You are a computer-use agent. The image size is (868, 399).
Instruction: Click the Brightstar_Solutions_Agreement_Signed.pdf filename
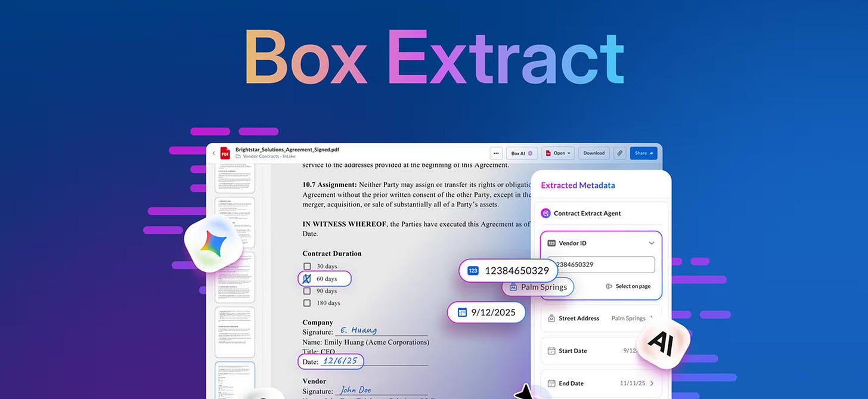point(287,150)
